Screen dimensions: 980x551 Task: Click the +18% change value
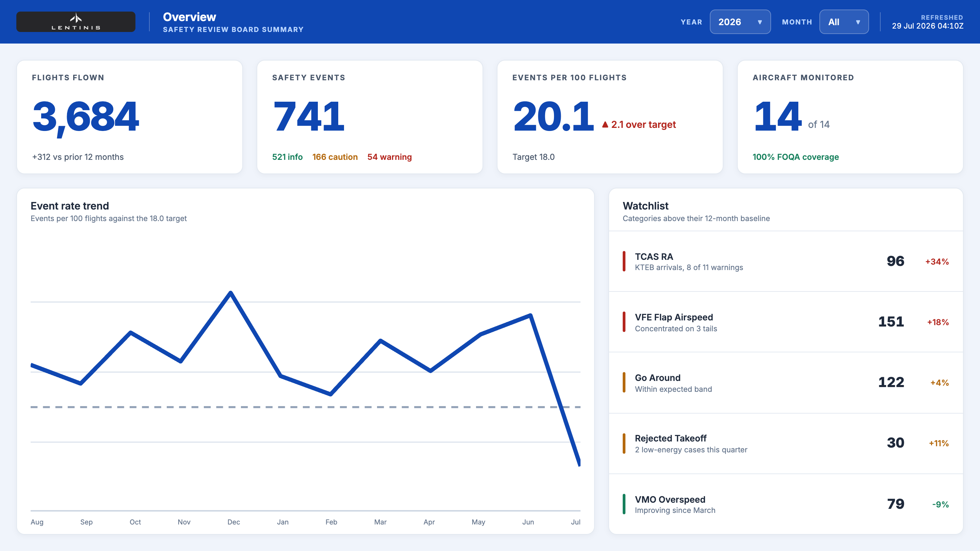click(x=938, y=322)
